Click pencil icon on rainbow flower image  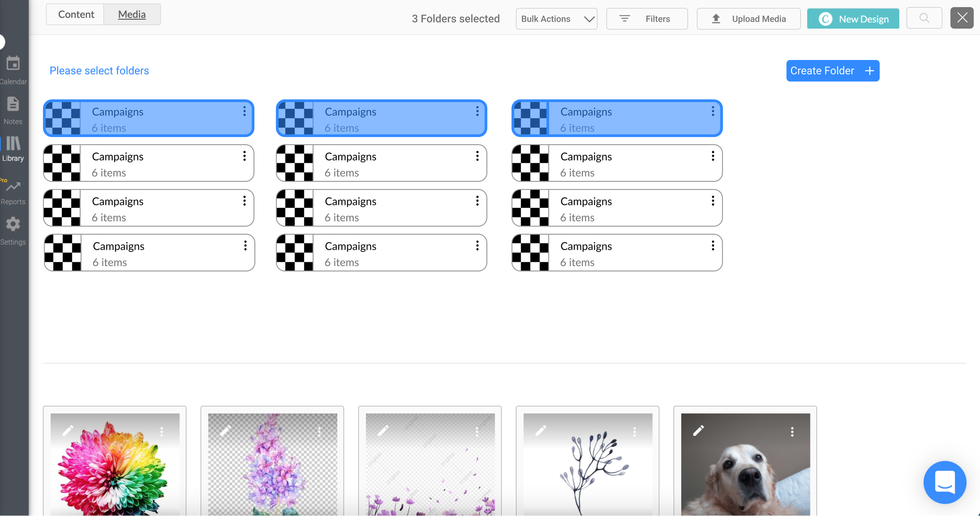(x=68, y=431)
